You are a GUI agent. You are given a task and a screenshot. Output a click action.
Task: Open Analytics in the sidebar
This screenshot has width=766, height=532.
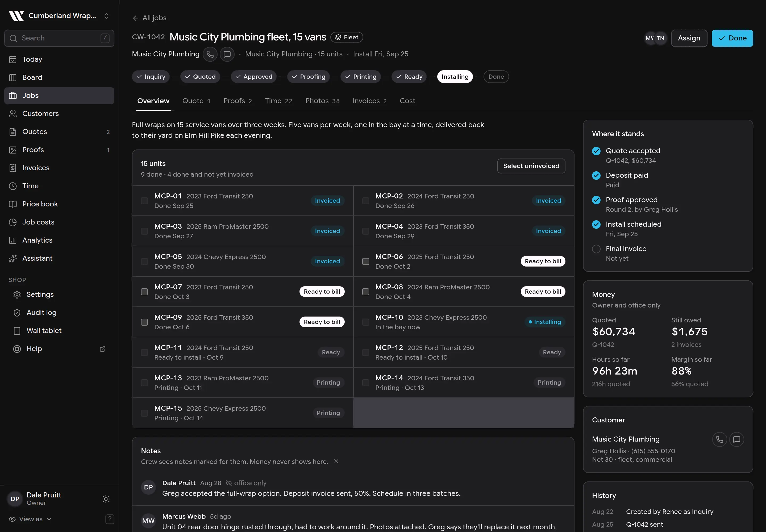[59, 240]
